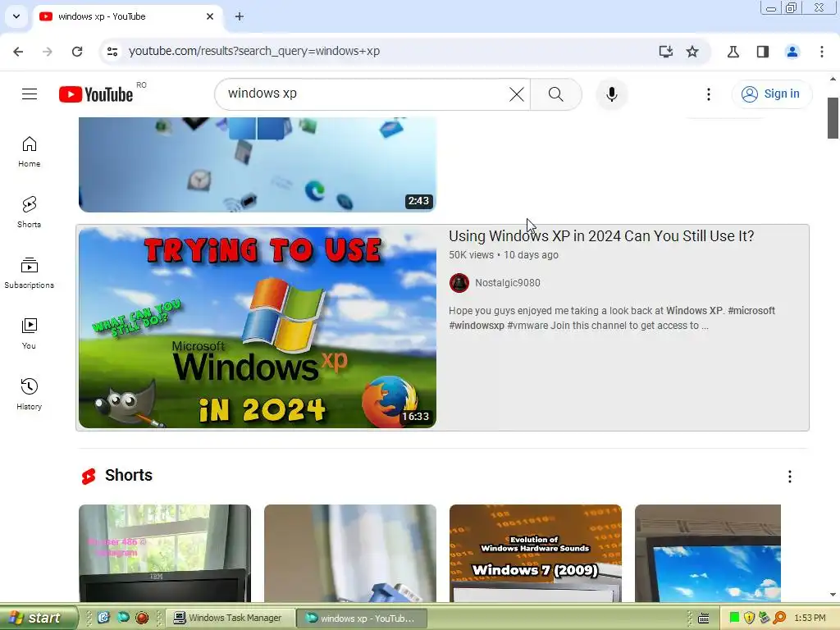840x630 pixels.
Task: Open Shorts shelf three-dot options
Action: pos(790,477)
